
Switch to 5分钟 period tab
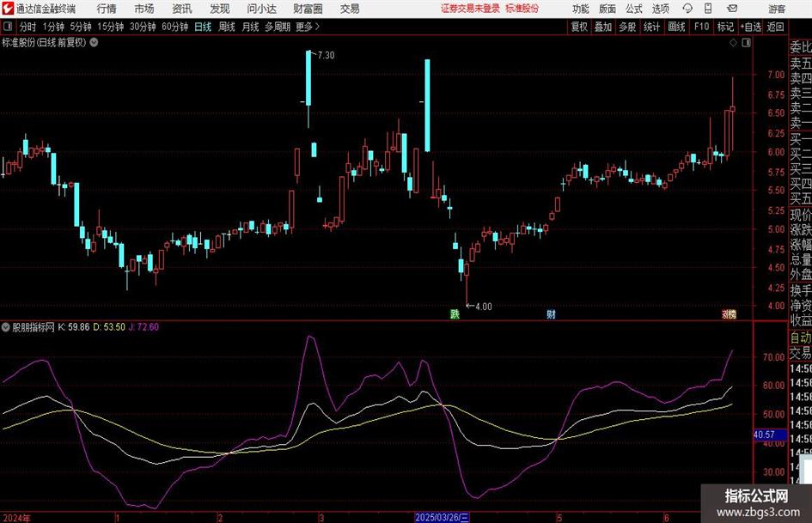[x=81, y=27]
